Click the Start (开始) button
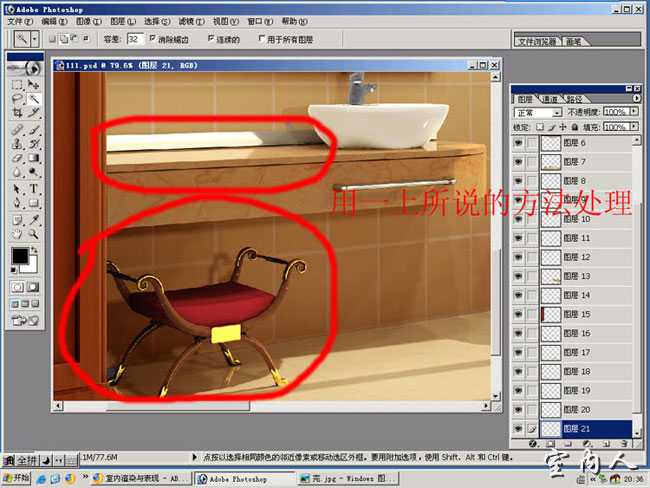Viewport: 650px width, 488px height. pos(17,478)
